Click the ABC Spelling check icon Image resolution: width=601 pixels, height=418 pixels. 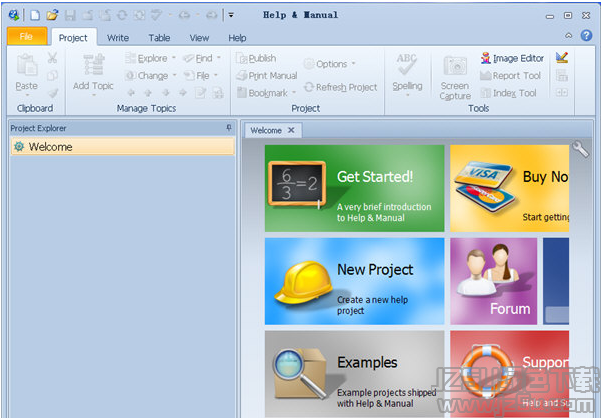(406, 64)
